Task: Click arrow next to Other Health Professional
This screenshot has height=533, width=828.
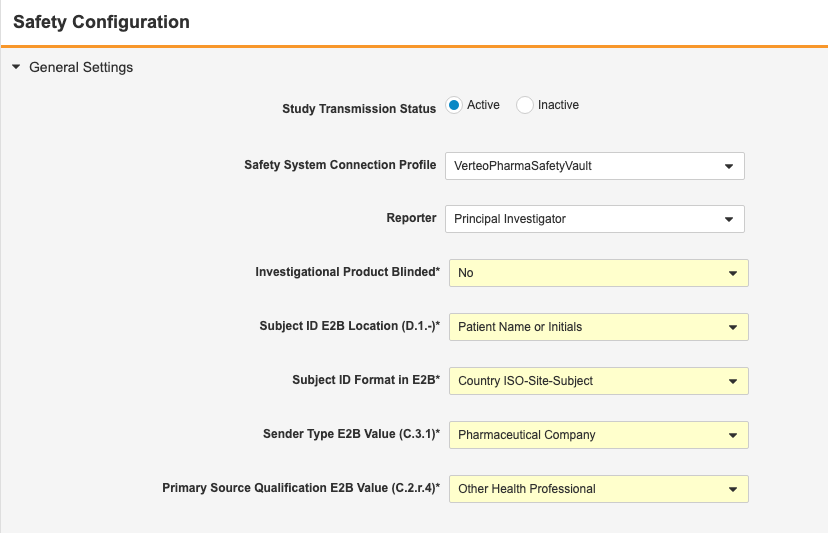Action: point(733,489)
